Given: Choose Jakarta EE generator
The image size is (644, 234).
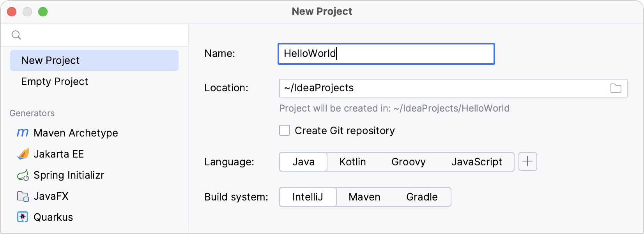Looking at the screenshot, I should pos(94,154).
